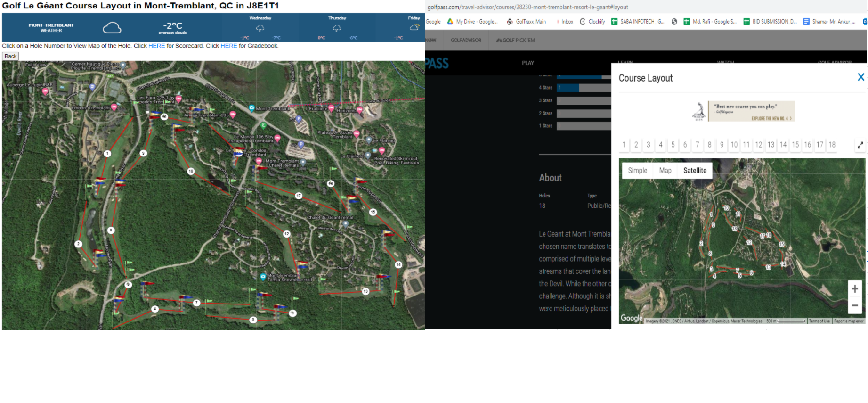Select hole 1 button in Course Layout dialog
The image size is (868, 403).
(x=624, y=145)
